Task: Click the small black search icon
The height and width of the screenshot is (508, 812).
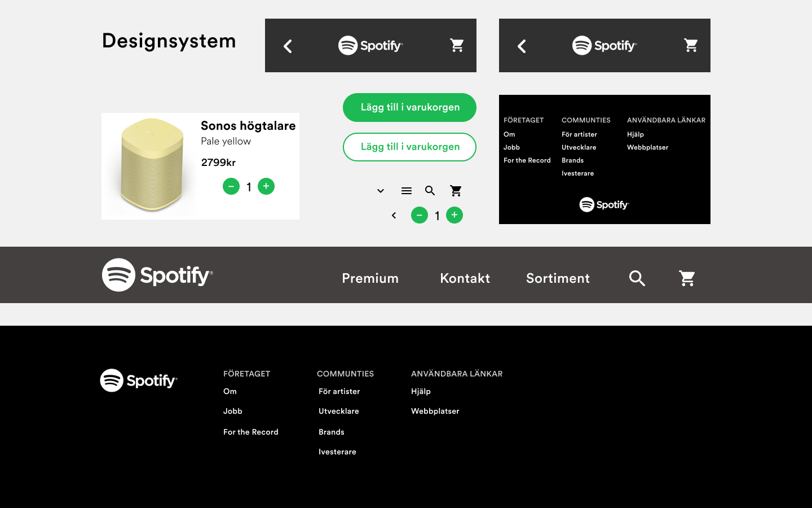Action: tap(430, 191)
